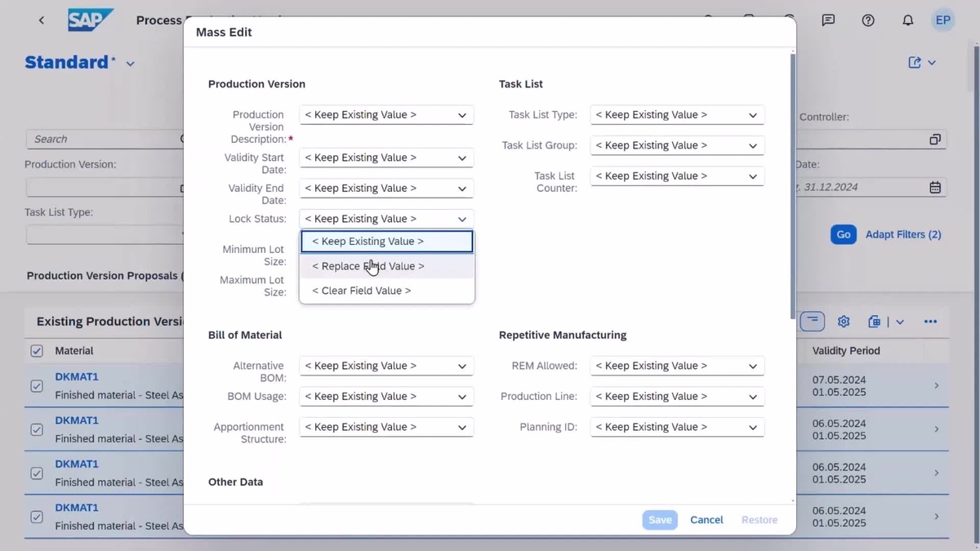
Task: Open the notifications bell
Action: point(907,20)
